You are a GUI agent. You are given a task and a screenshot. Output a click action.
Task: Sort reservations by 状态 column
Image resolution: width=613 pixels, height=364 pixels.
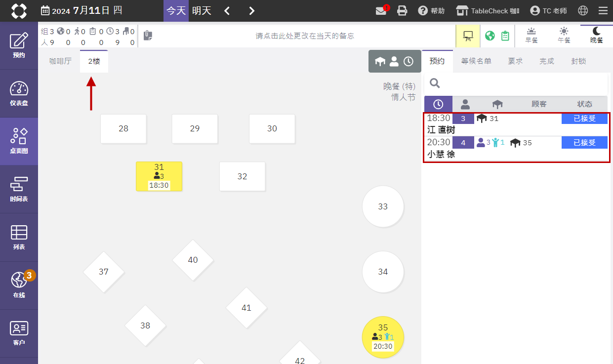coord(585,104)
